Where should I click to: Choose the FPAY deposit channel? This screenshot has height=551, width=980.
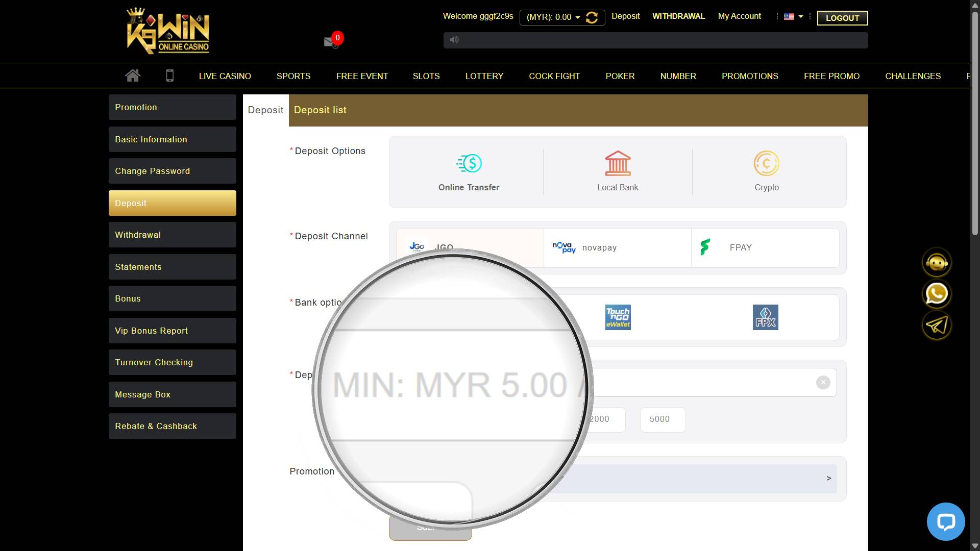pyautogui.click(x=765, y=247)
